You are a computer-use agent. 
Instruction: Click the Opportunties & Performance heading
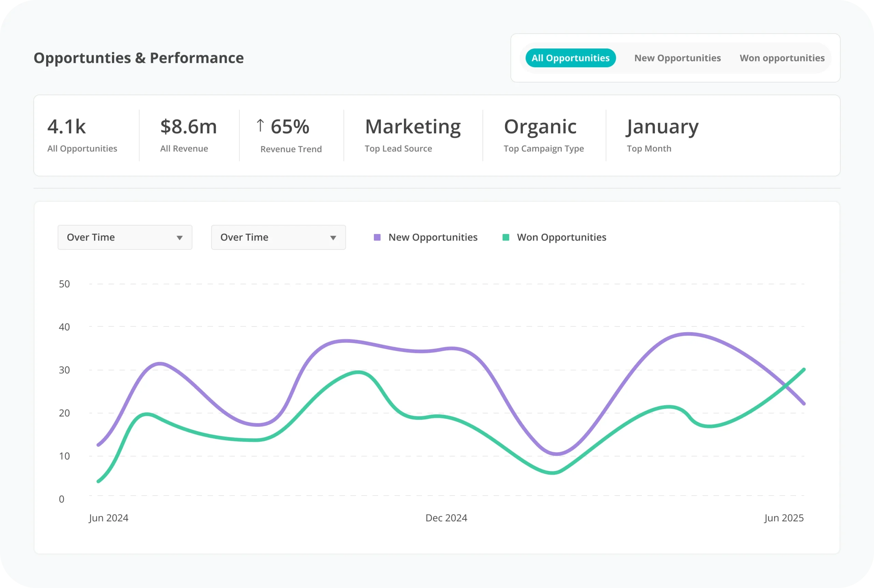(x=139, y=58)
